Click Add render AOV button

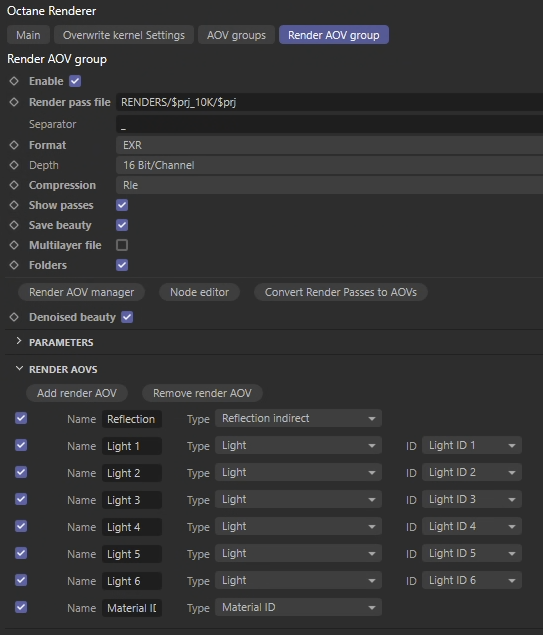click(77, 393)
